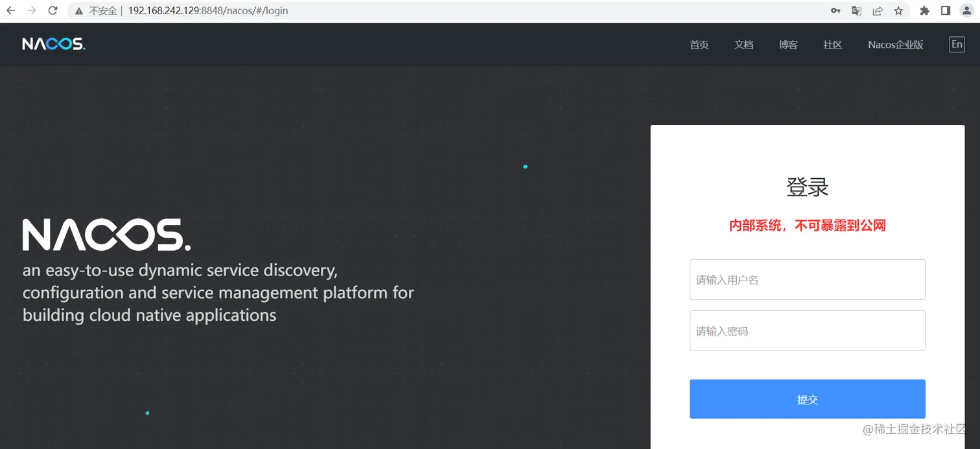Bookmark this page with the star icon
The image size is (980, 449).
pyautogui.click(x=898, y=11)
